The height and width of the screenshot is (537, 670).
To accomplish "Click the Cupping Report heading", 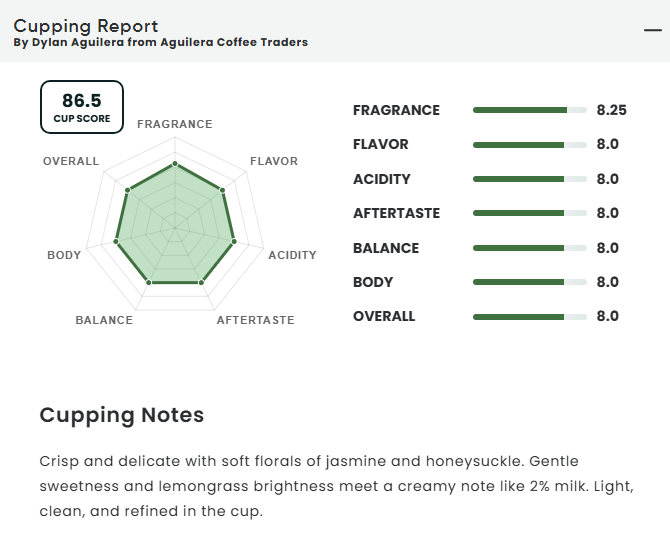I will (85, 26).
